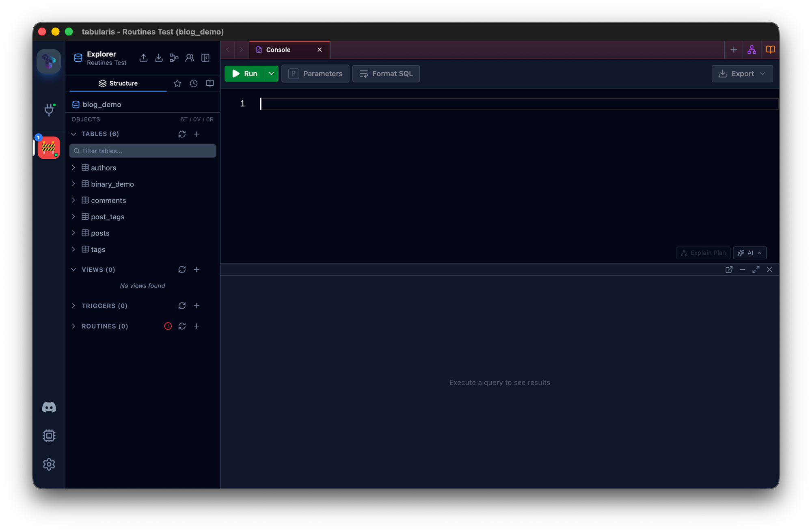Open the connections plug icon
Screen dimensions: 812x532
49,109
